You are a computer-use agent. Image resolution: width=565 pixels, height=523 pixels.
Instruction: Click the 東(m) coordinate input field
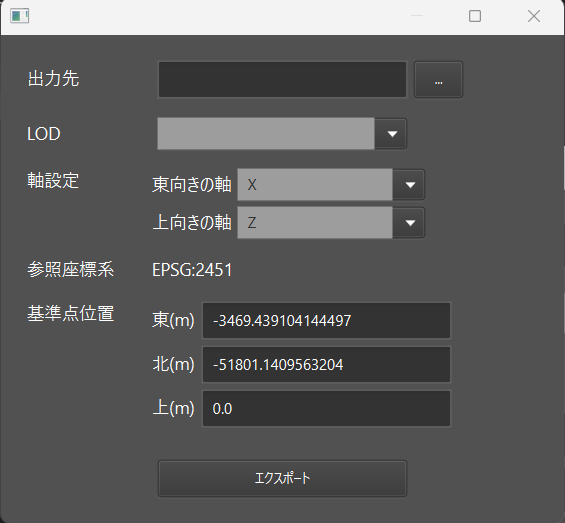click(x=326, y=320)
